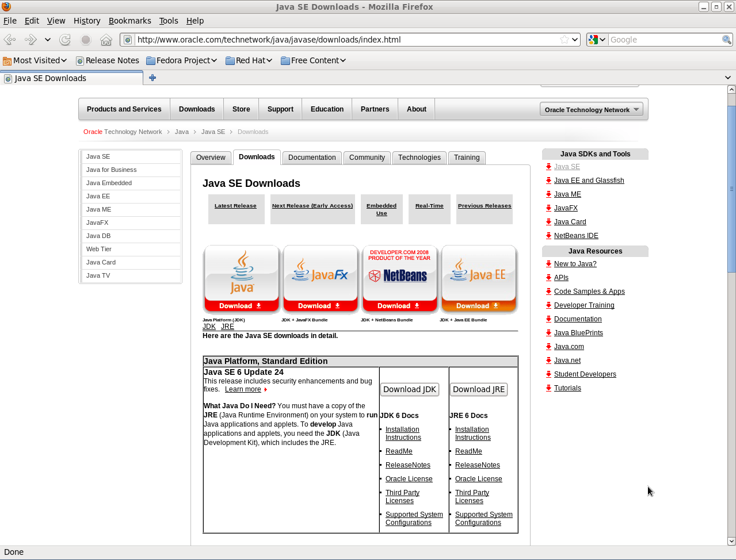Switch to the Community tab
Screen dimensions: 736x560
[x=367, y=158]
